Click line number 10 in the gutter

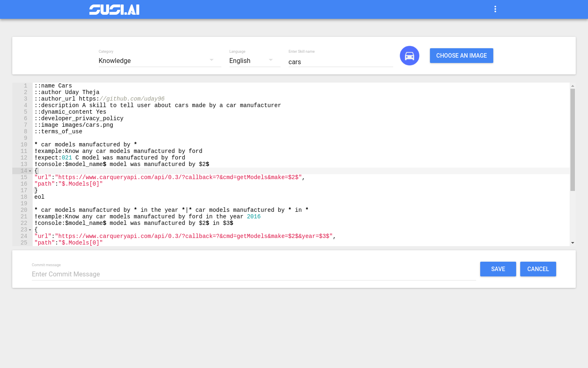tap(24, 145)
